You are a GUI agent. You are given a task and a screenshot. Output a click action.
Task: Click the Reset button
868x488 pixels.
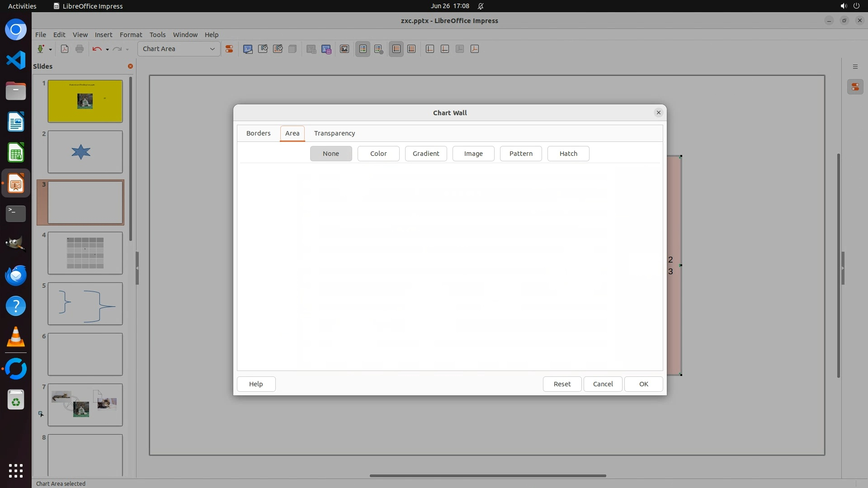coord(562,384)
